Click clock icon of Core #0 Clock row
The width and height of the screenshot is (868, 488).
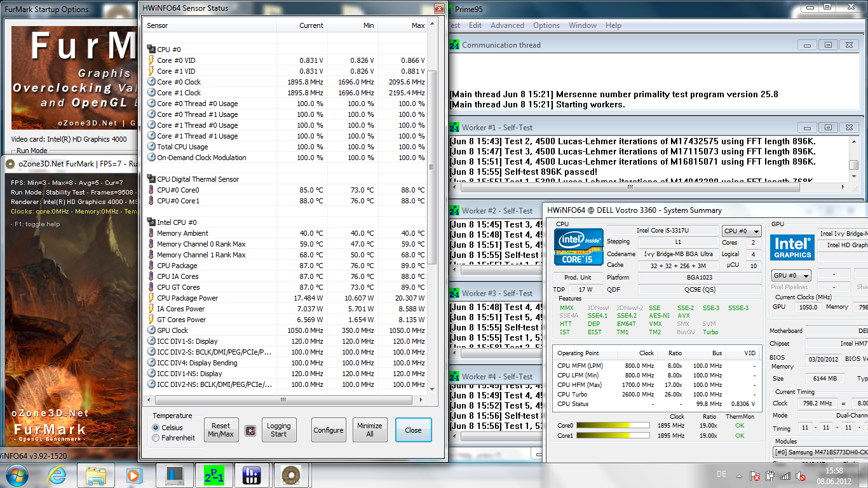151,82
